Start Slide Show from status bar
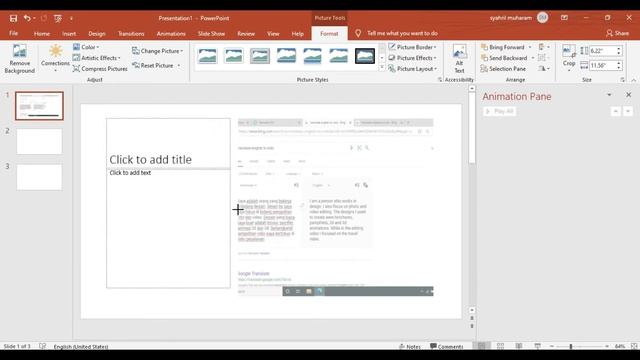The width and height of the screenshot is (640, 360). (x=538, y=346)
